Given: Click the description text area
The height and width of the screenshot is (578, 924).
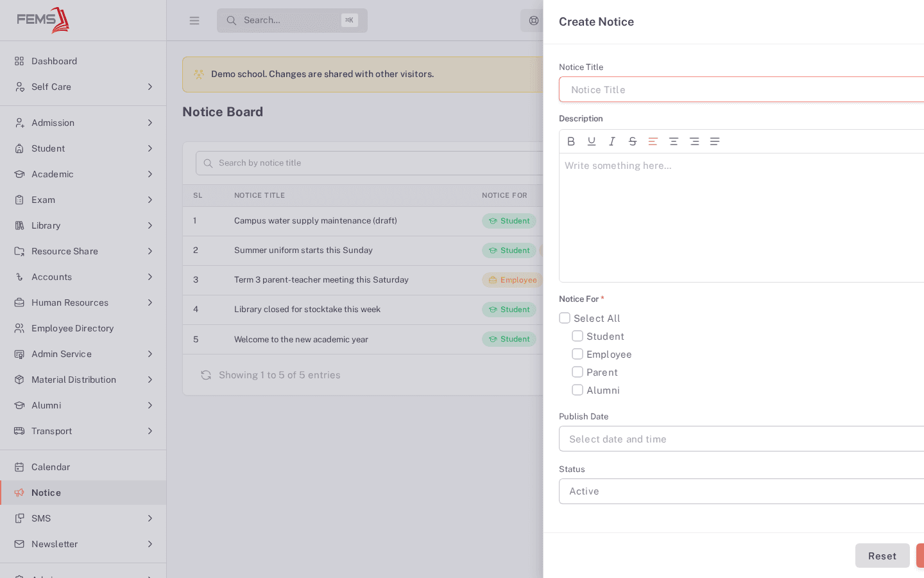Looking at the screenshot, I should [x=741, y=217].
